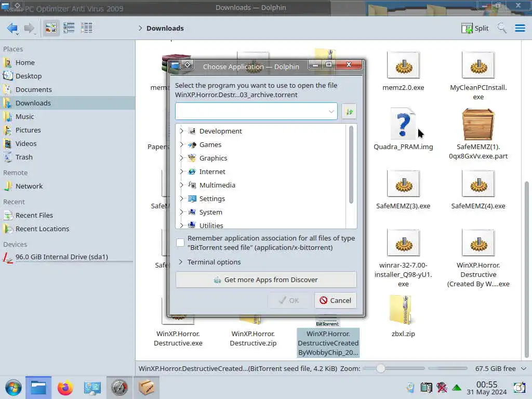Click Get more Apps from Discover
Image resolution: width=532 pixels, height=399 pixels.
[266, 280]
